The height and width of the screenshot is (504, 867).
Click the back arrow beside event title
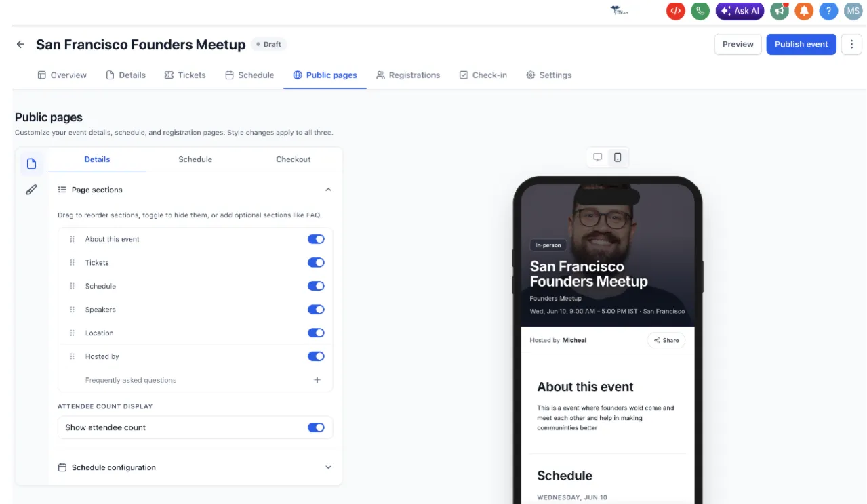[x=20, y=44]
